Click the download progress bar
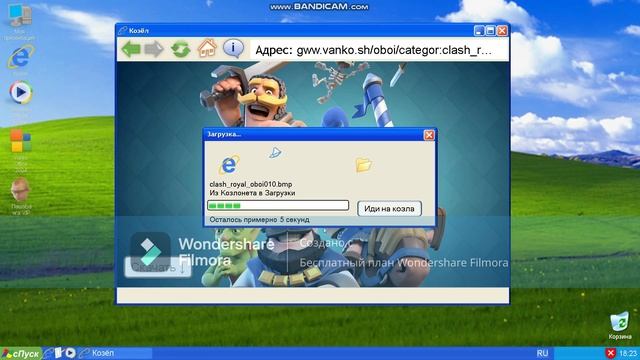This screenshot has width=640, height=360. [x=278, y=205]
